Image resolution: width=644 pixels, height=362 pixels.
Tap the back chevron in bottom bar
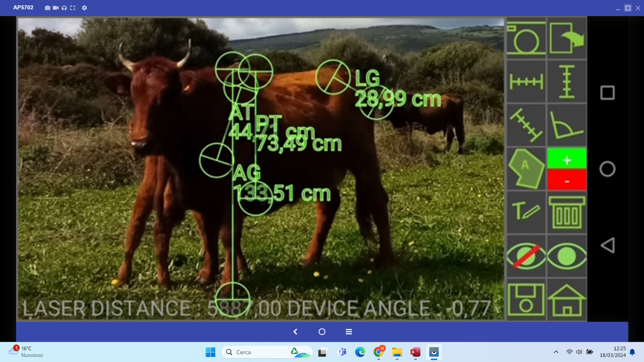[295, 331]
